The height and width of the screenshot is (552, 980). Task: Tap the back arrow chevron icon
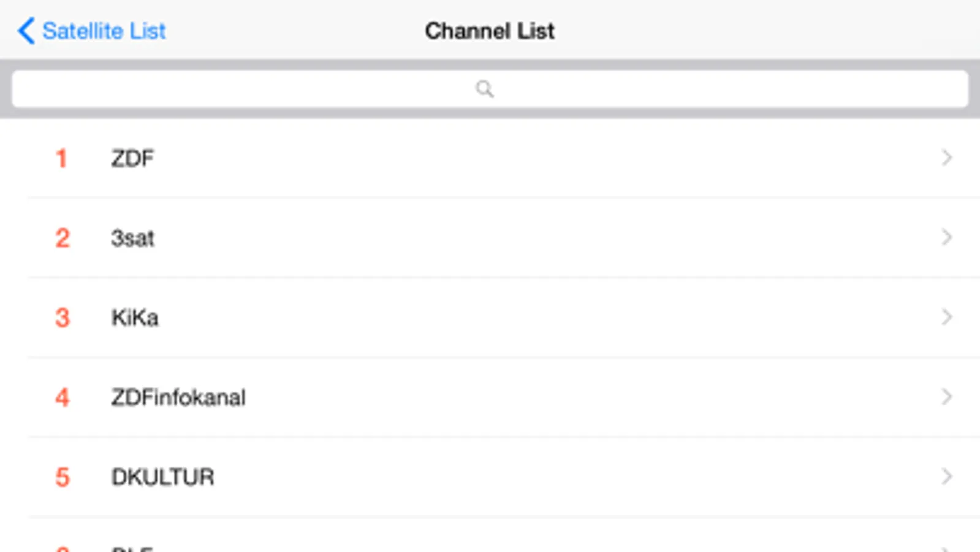coord(26,31)
